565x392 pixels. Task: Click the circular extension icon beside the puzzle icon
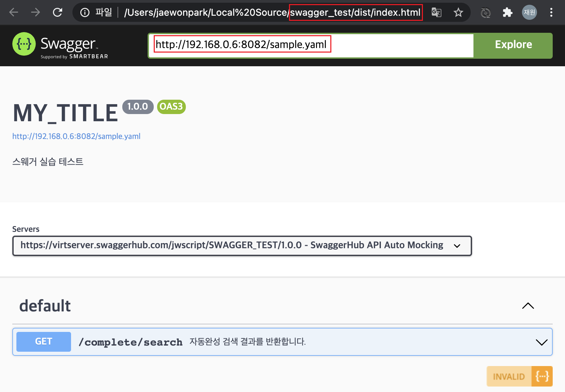[x=485, y=13]
